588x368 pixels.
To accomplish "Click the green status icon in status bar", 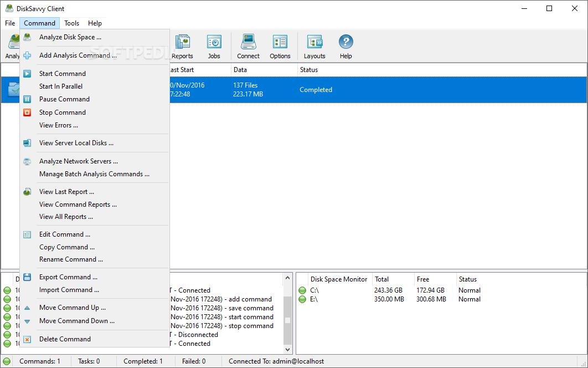I will pos(7,361).
